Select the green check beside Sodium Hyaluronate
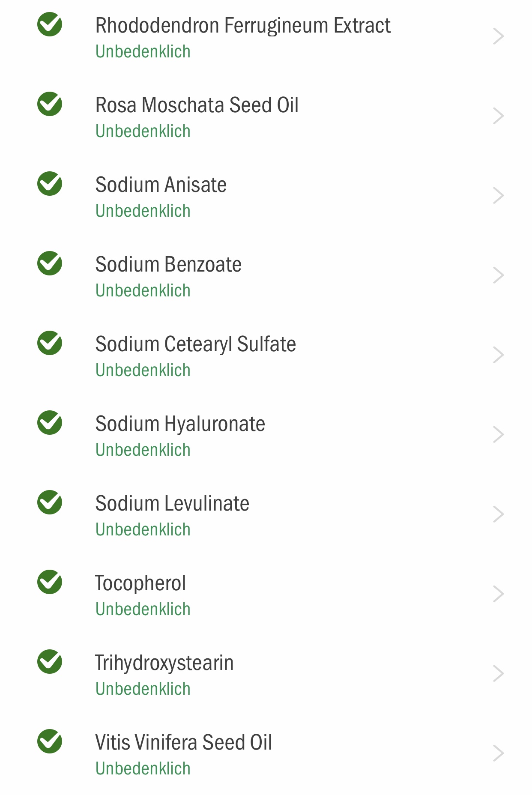The width and height of the screenshot is (532, 795). 50,423
